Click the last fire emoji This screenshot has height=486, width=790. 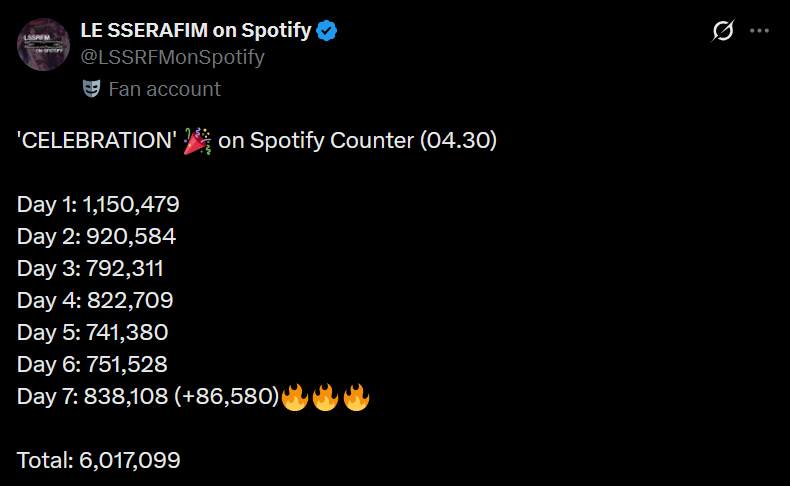click(356, 397)
